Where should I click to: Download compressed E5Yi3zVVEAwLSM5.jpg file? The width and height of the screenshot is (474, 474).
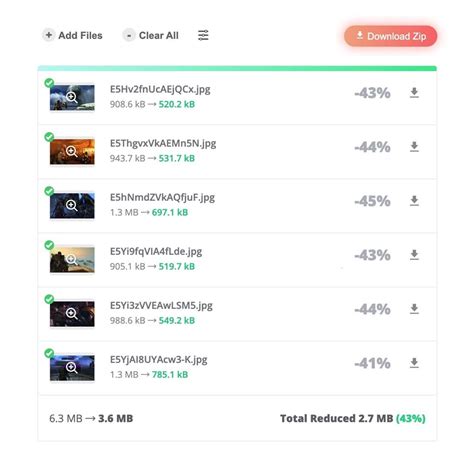(x=414, y=309)
